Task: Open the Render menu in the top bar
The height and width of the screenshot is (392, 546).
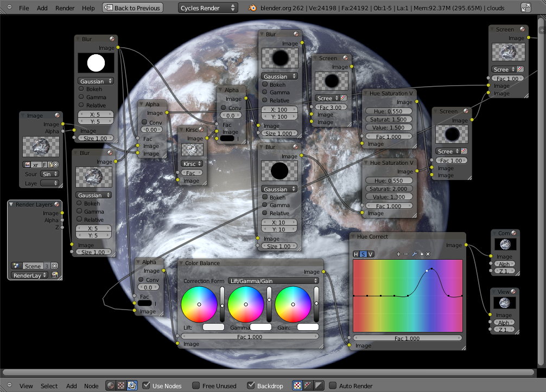Action: click(65, 8)
